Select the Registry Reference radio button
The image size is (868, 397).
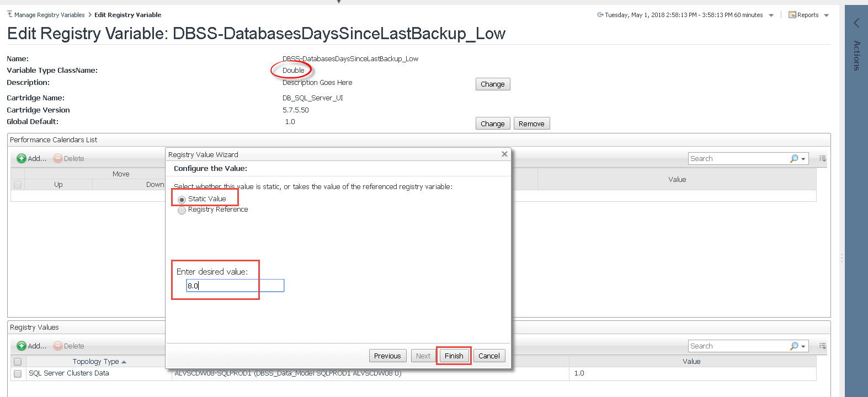182,210
